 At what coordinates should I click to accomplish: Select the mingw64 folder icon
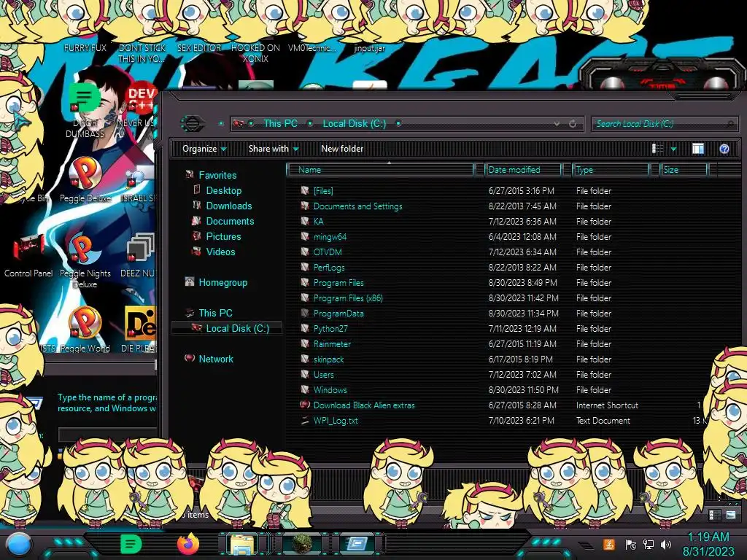click(x=305, y=236)
